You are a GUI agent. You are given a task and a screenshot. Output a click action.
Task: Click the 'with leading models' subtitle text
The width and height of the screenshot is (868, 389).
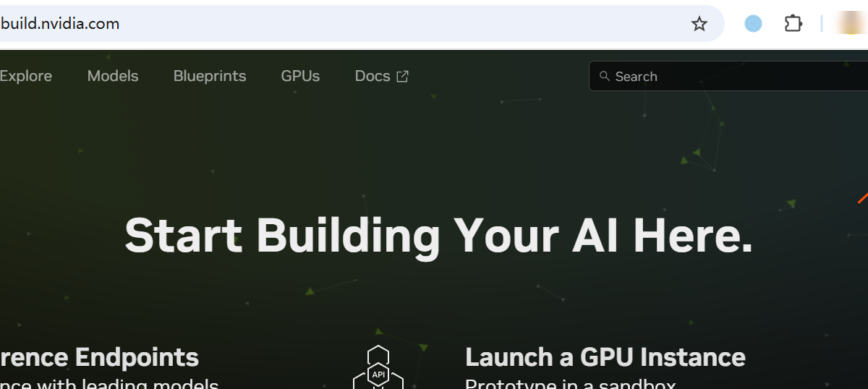coord(129,383)
